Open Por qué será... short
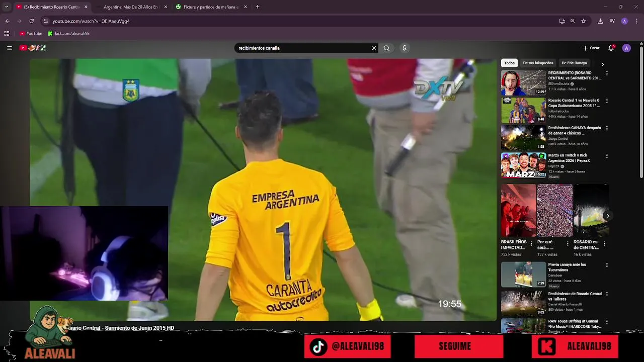The image size is (644, 362). pos(554,211)
